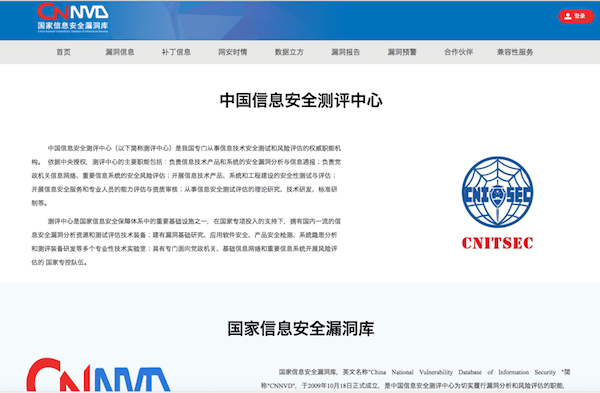Click the user icon in login button
This screenshot has height=393, width=600.
coord(568,16)
